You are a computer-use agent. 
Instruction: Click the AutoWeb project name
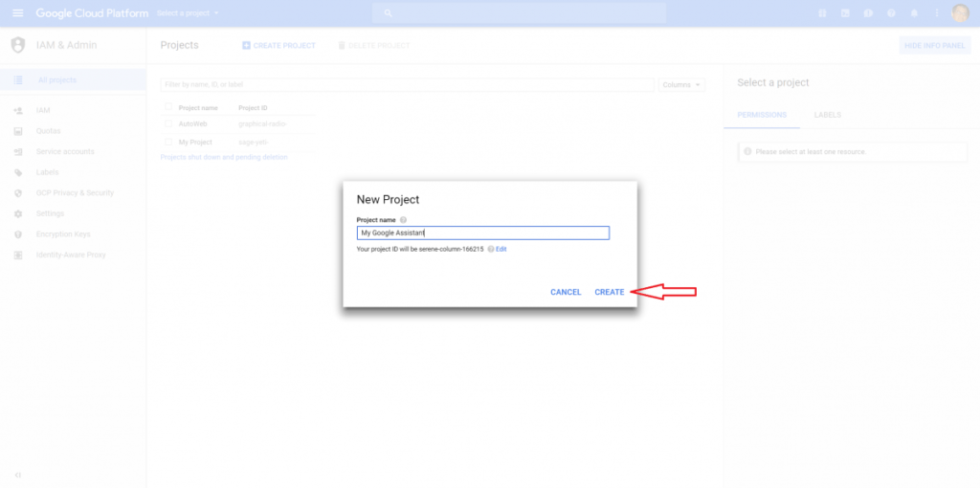tap(192, 123)
